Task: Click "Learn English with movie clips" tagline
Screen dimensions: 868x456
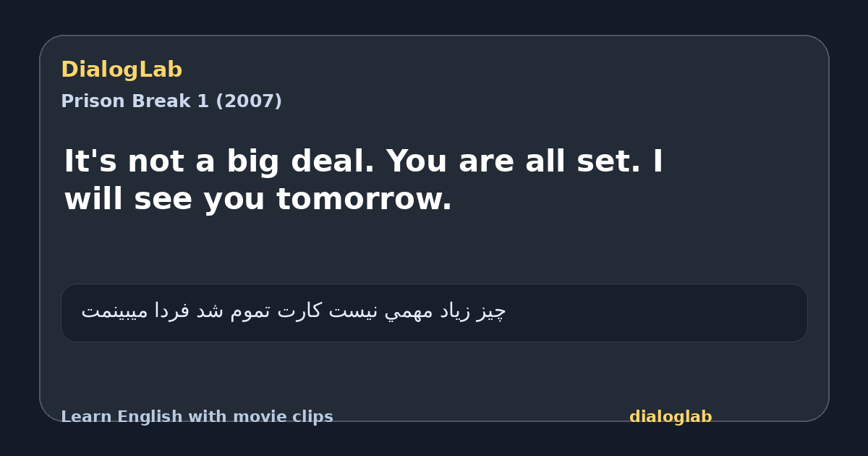Action: click(197, 417)
